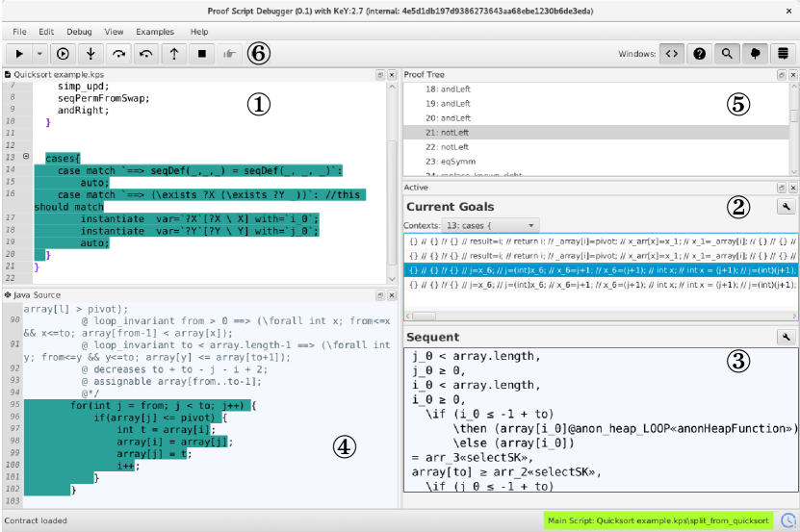Click the Run script play button
This screenshot has width=800, height=532.
tap(19, 53)
